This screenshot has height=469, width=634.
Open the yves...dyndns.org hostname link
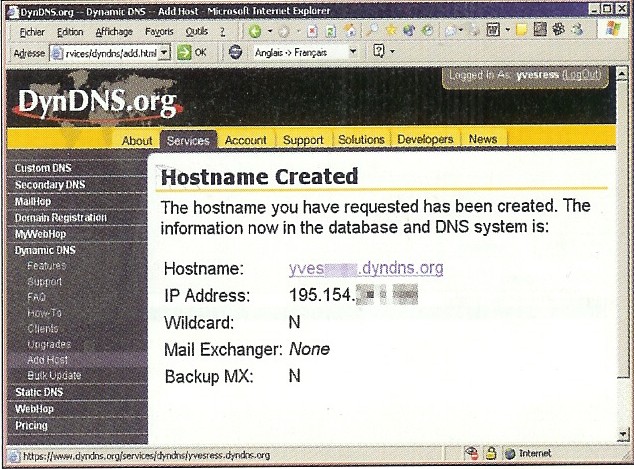pos(366,268)
